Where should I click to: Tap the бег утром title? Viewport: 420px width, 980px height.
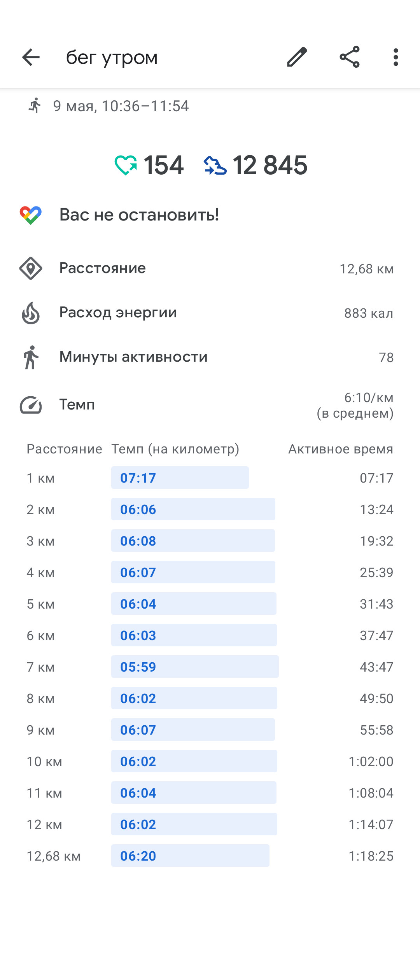112,58
